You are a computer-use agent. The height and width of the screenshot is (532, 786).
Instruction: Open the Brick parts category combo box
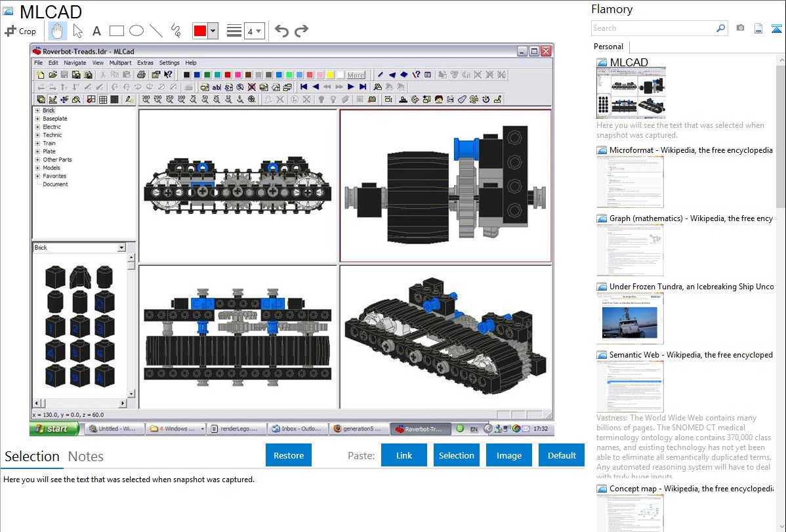tap(79, 248)
